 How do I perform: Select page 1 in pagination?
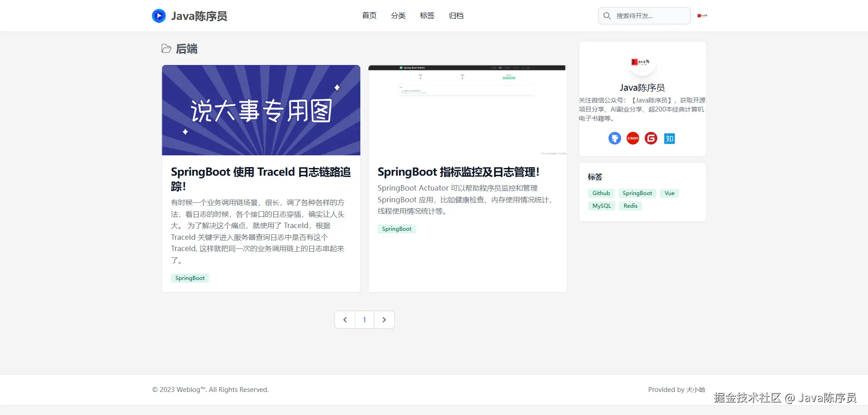(364, 320)
